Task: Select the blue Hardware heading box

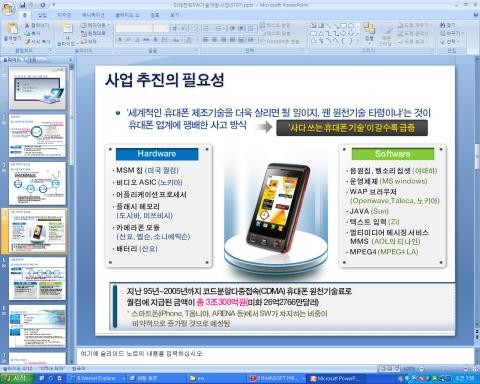Action: [157, 154]
